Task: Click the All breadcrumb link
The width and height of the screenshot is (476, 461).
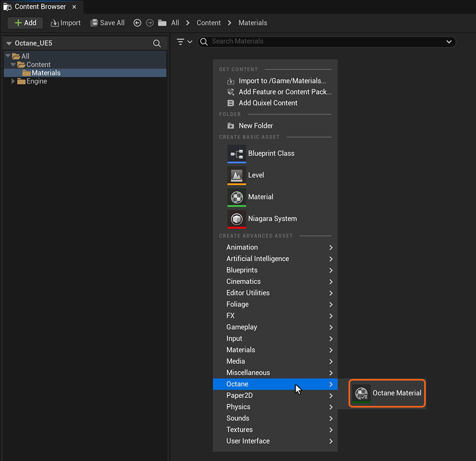Action: click(175, 23)
